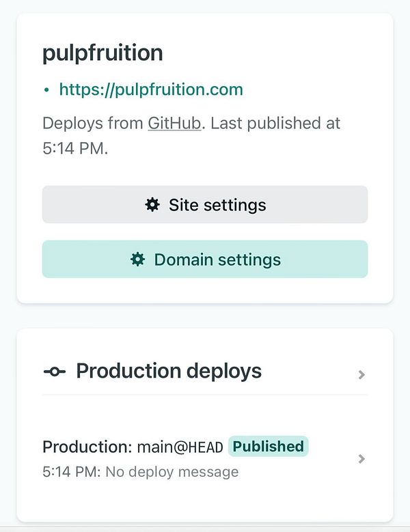The image size is (410, 532).
Task: Click the commit icon beside Production deploys
Action: (54, 372)
